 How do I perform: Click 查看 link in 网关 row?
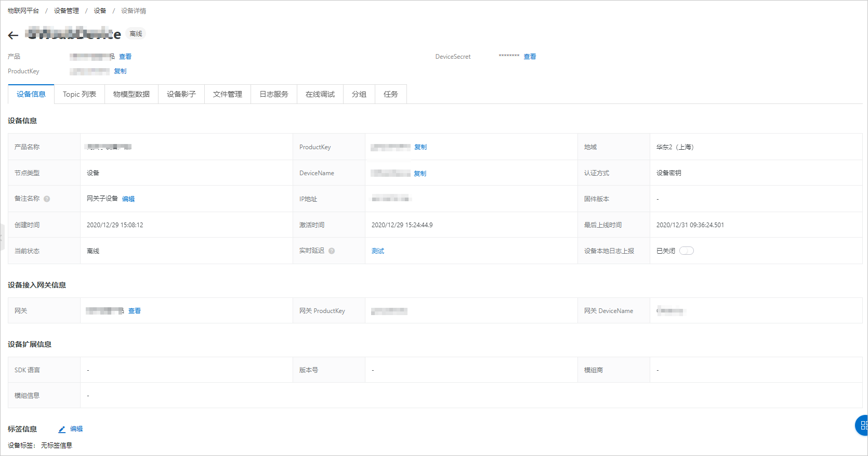click(x=135, y=311)
